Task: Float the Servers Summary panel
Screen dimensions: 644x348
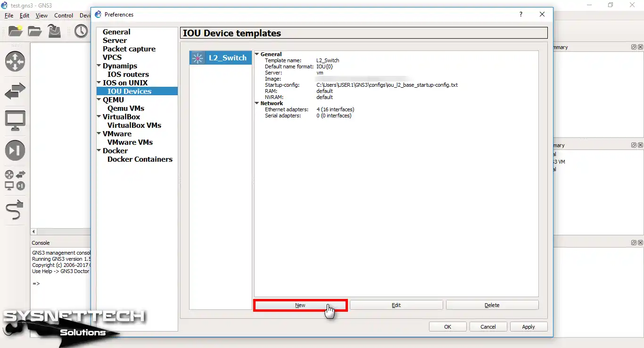Action: tap(634, 145)
